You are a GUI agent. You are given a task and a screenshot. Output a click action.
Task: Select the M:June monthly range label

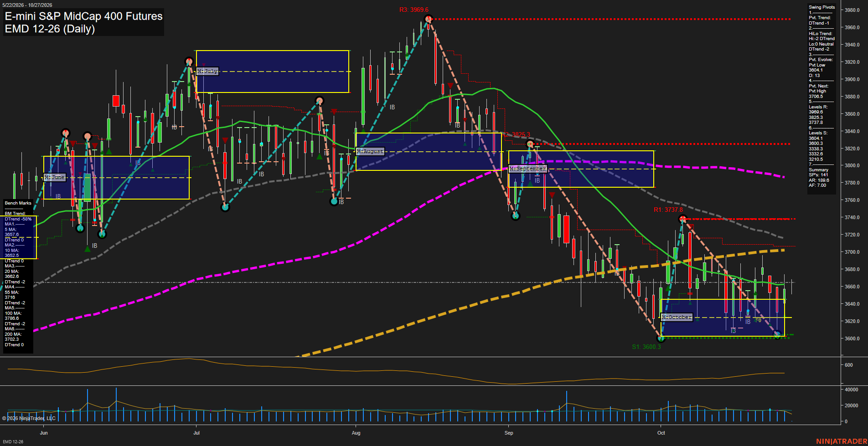tap(55, 177)
